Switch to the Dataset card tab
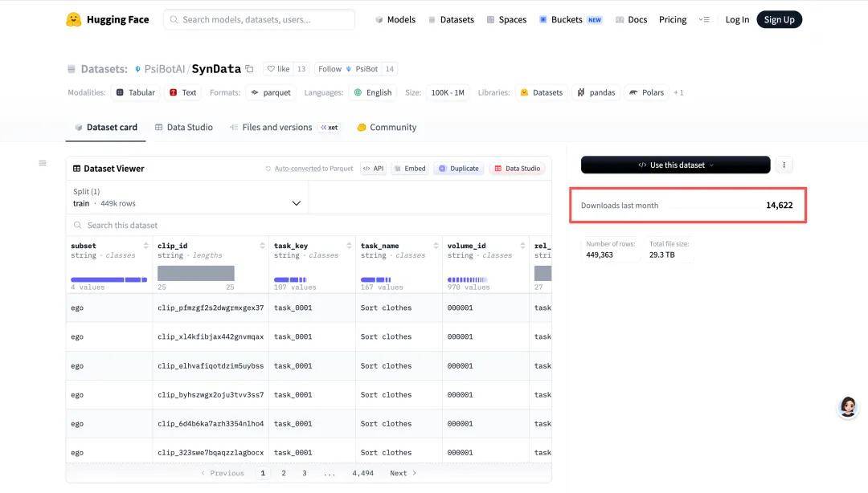Viewport: 868px width, 493px height. (x=106, y=127)
